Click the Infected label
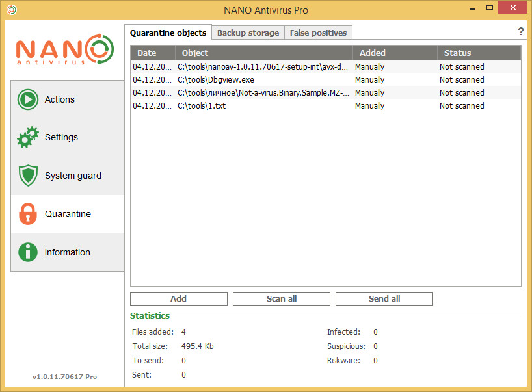The image size is (532, 392). 343,332
